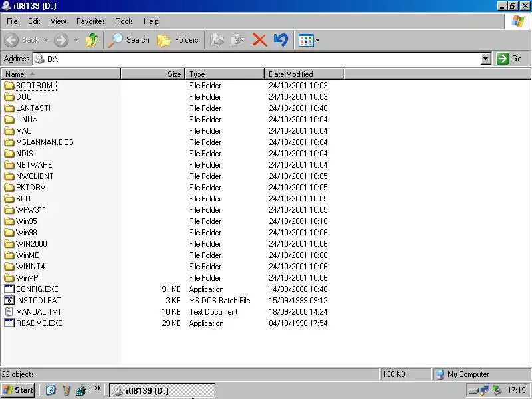This screenshot has height=399, width=532.
Task: Click the 130 KB status bar size
Action: coord(394,374)
